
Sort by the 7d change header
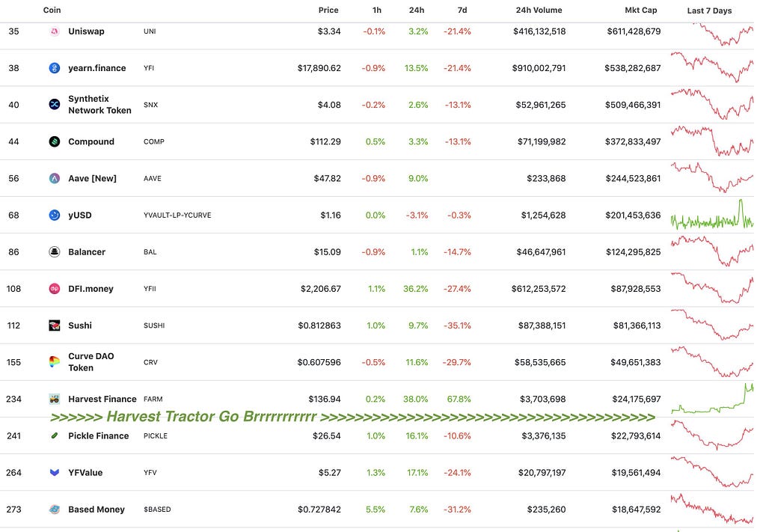462,10
